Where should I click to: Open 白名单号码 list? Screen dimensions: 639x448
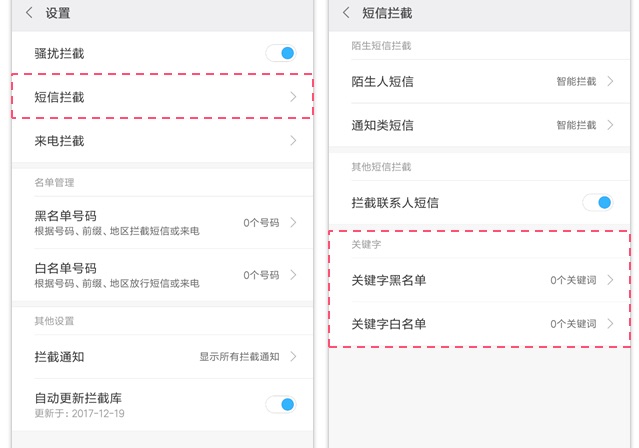coord(163,275)
